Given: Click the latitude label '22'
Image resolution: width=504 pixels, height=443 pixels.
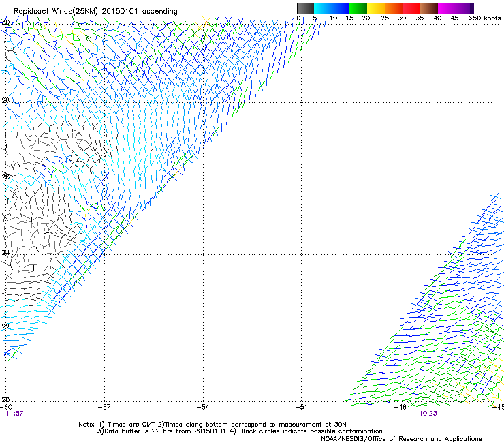Looking at the screenshot, I should tap(5, 327).
